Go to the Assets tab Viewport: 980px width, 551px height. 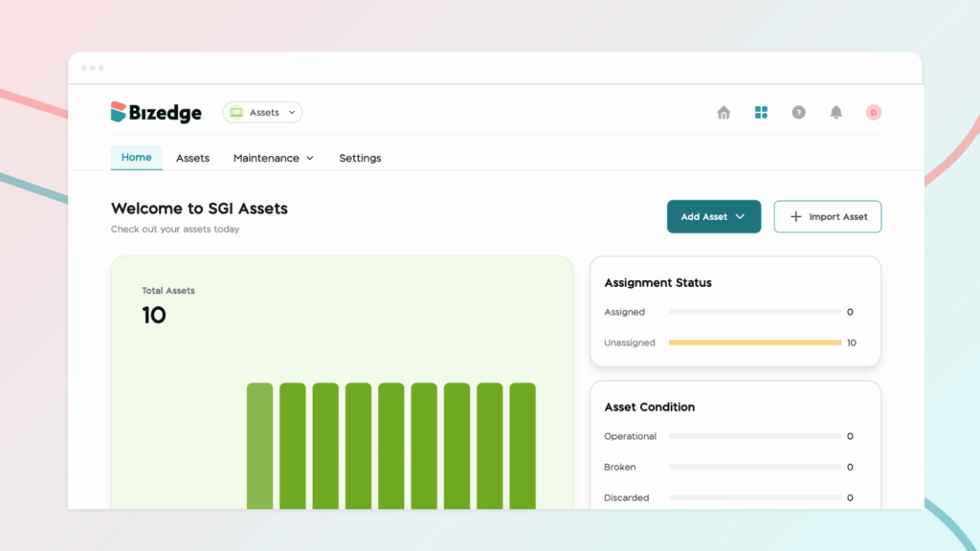(192, 158)
